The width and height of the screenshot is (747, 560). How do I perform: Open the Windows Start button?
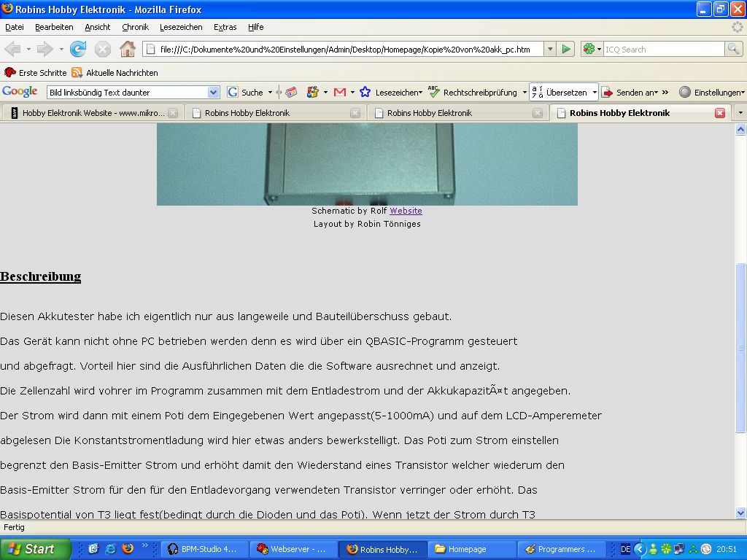[35, 549]
